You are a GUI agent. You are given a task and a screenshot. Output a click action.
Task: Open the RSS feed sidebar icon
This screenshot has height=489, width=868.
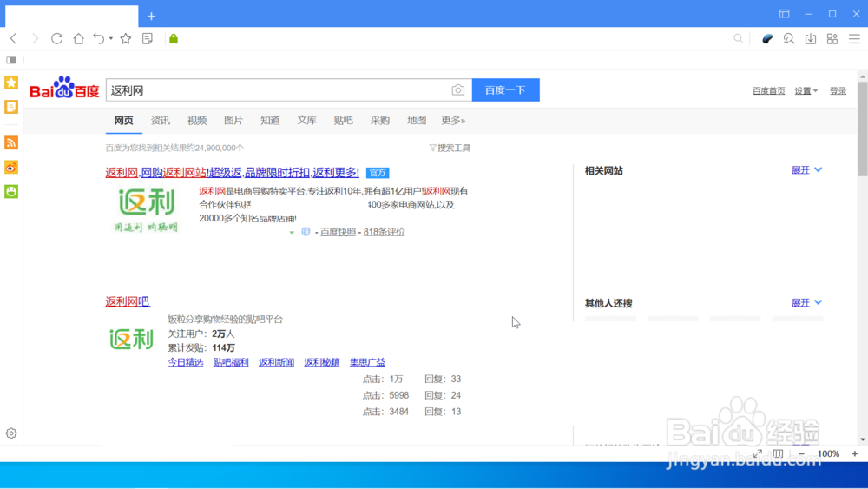tap(11, 143)
